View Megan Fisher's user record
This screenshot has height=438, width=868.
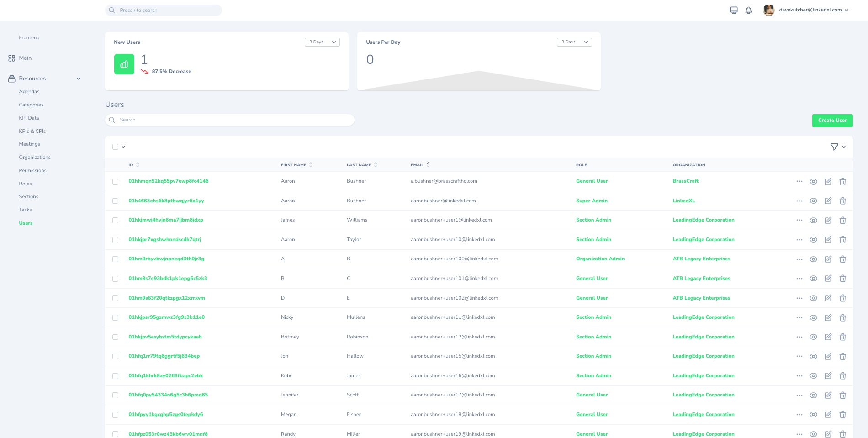813,415
